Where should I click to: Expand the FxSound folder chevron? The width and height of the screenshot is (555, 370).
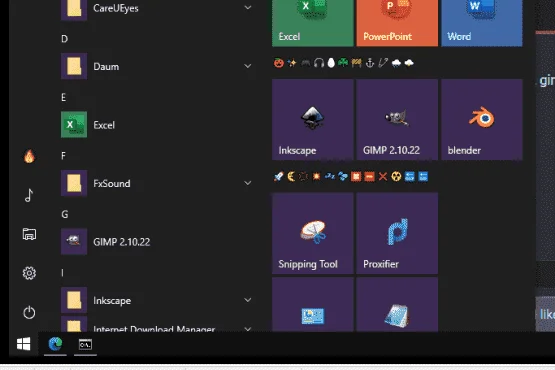click(x=248, y=183)
